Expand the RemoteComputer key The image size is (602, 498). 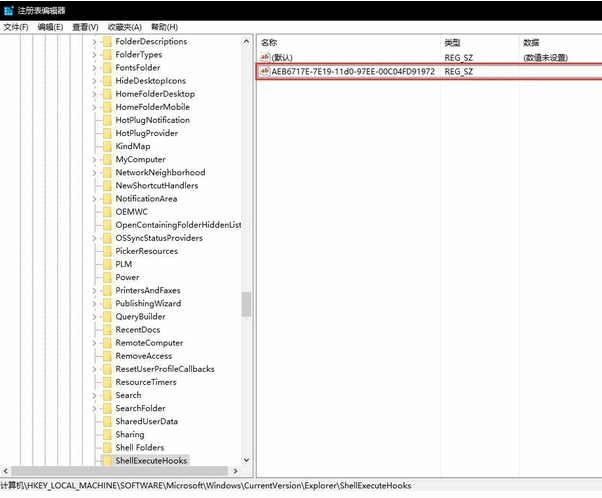pos(95,343)
